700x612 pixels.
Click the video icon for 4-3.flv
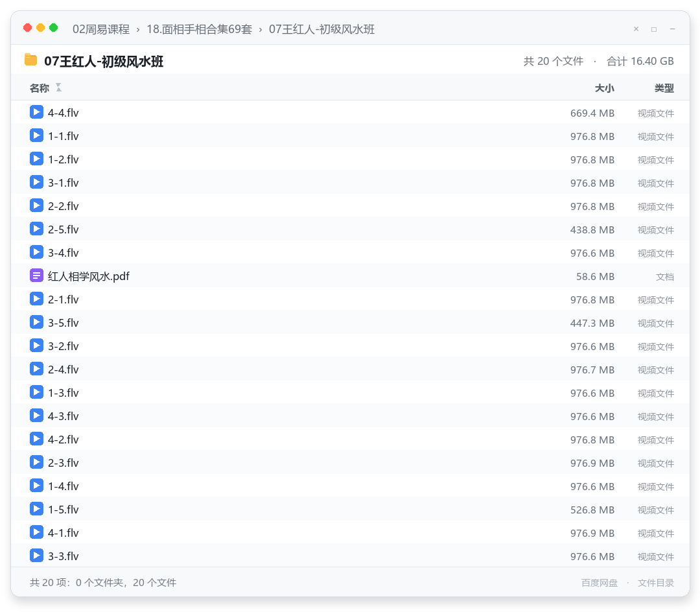(x=36, y=415)
